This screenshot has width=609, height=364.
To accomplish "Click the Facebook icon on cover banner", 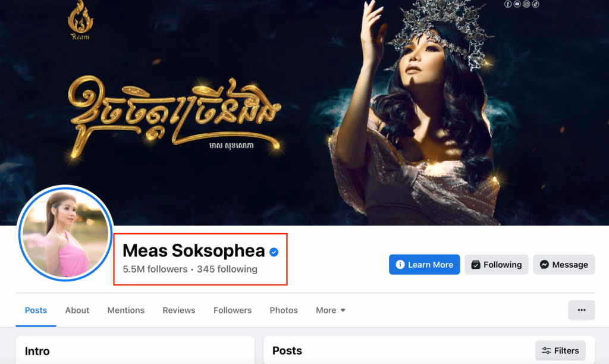I will point(508,4).
